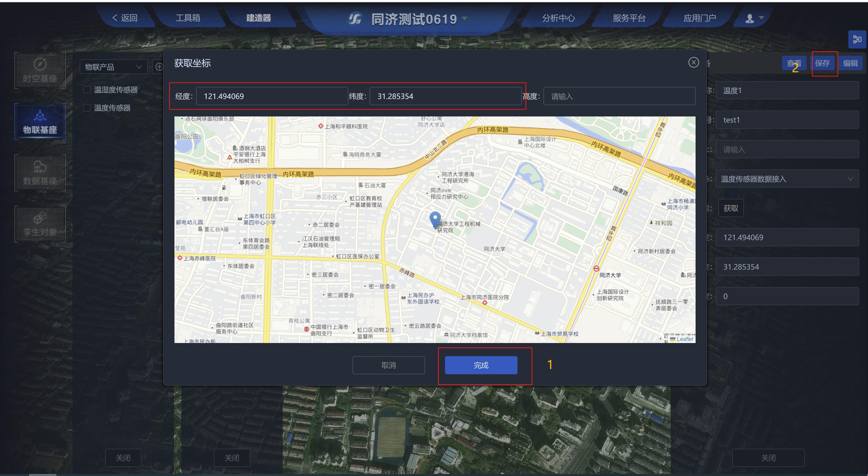Select the 时空基座 sidebar item
The width and height of the screenshot is (868, 476).
pos(40,70)
